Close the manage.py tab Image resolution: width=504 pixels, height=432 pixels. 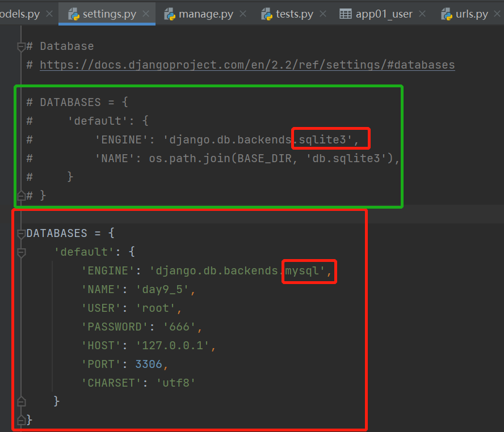click(243, 14)
